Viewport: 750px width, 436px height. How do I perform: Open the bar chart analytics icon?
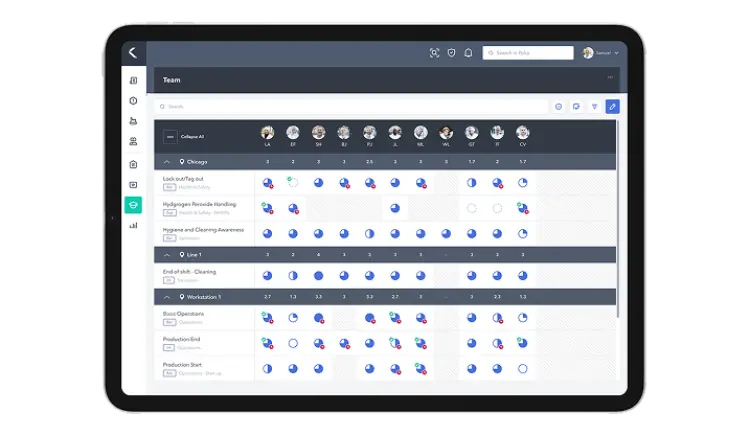[133, 225]
